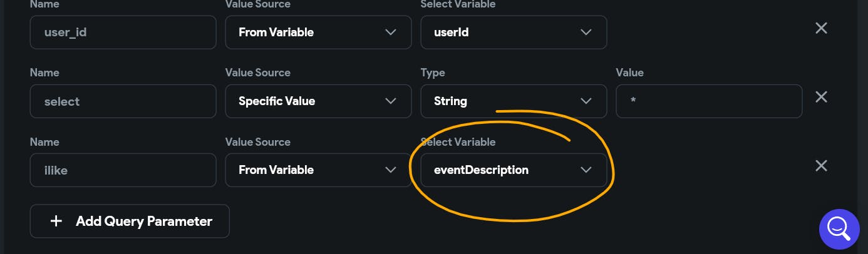Open Value Source dropdown for ilike row
The image size is (868, 254).
click(318, 170)
